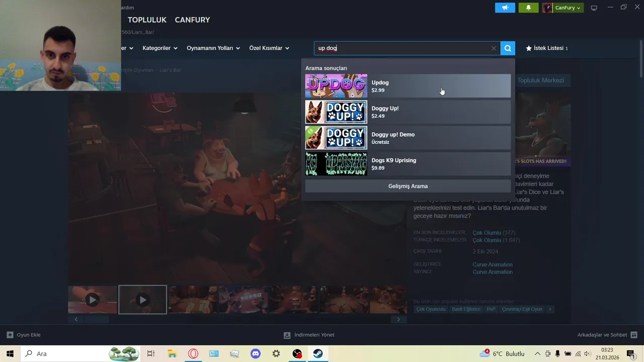Click the Basit Eğlence tag

coord(466,309)
